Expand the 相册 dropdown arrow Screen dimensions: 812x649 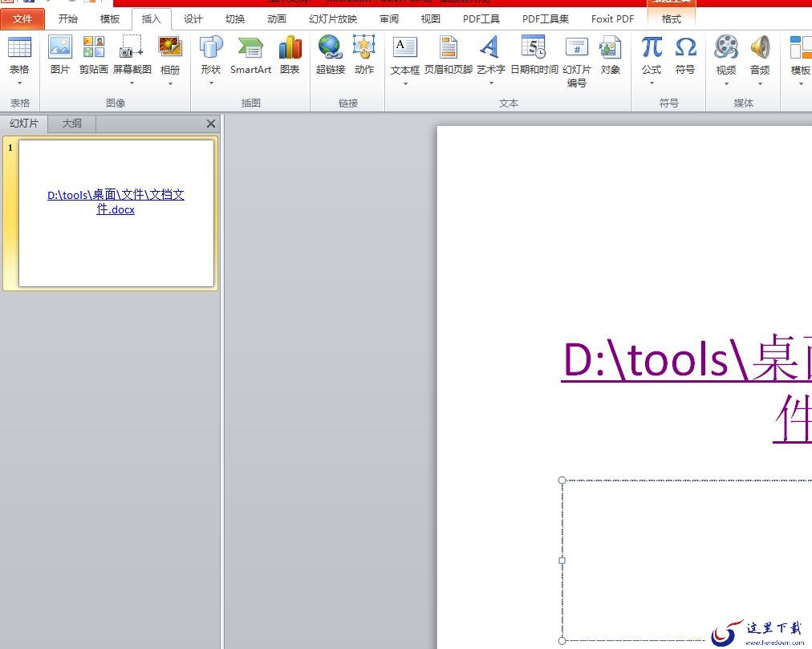[170, 83]
